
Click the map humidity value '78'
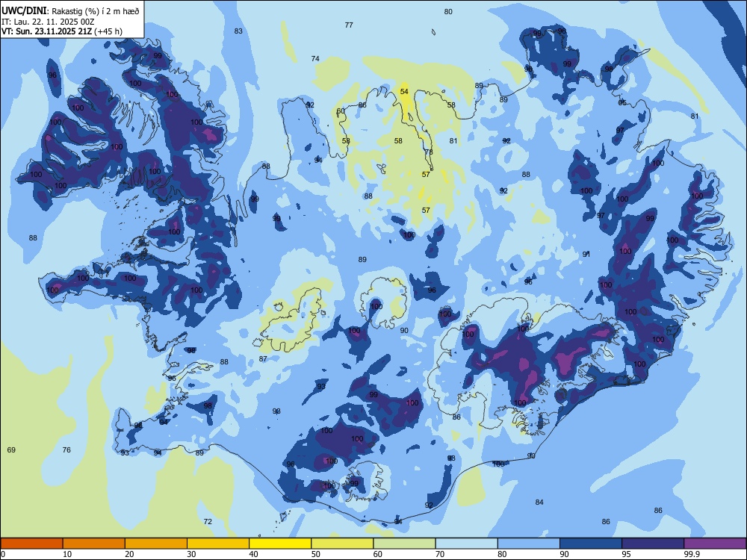pos(429,152)
